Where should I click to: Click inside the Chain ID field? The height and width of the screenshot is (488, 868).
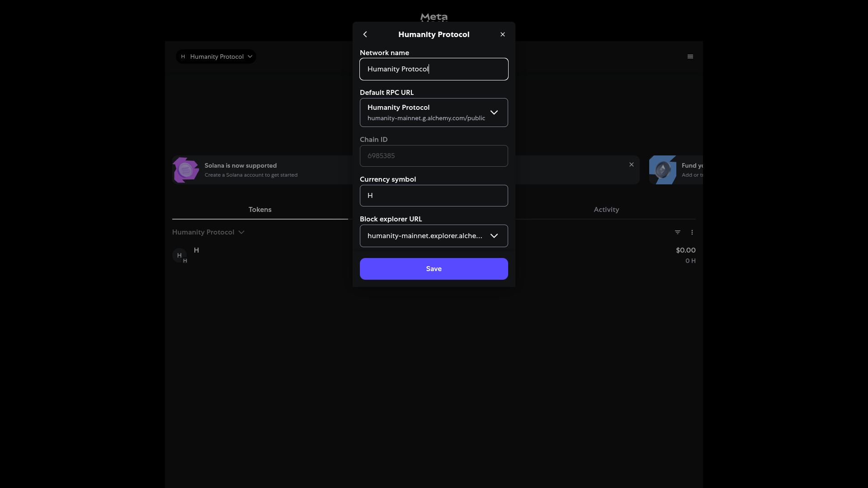tap(434, 155)
